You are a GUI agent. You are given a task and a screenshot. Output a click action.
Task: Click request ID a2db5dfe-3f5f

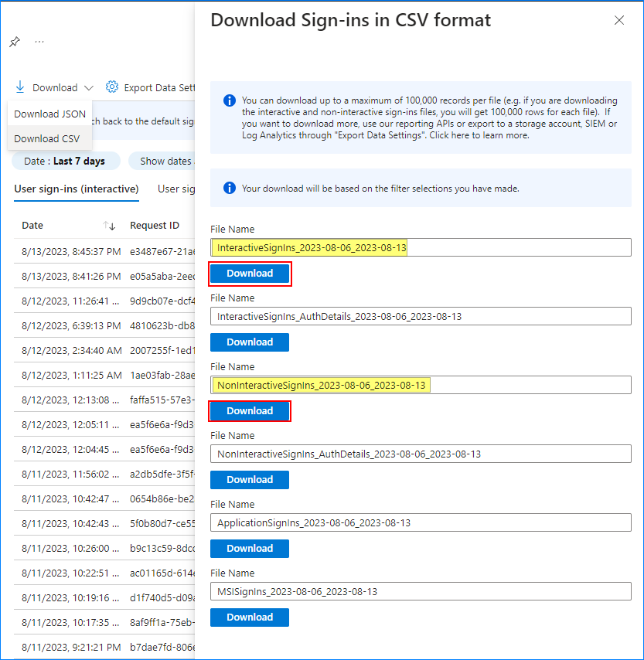tap(162, 475)
